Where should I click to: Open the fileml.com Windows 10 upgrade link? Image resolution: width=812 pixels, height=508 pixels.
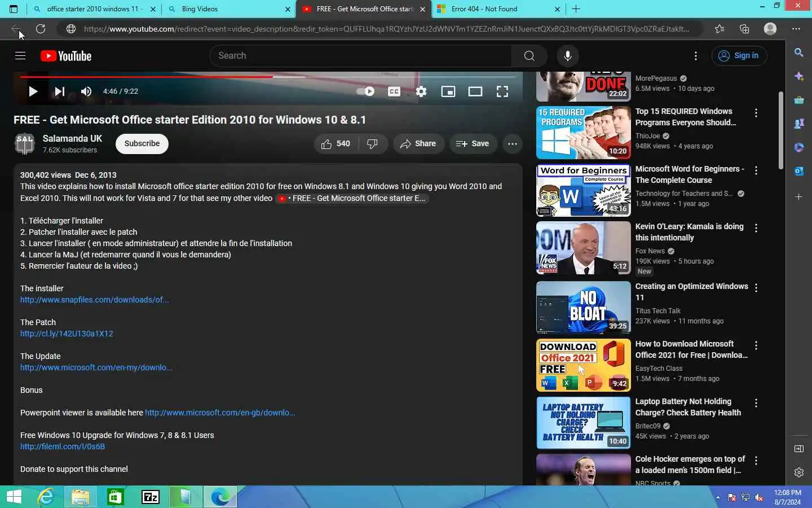[x=63, y=446]
